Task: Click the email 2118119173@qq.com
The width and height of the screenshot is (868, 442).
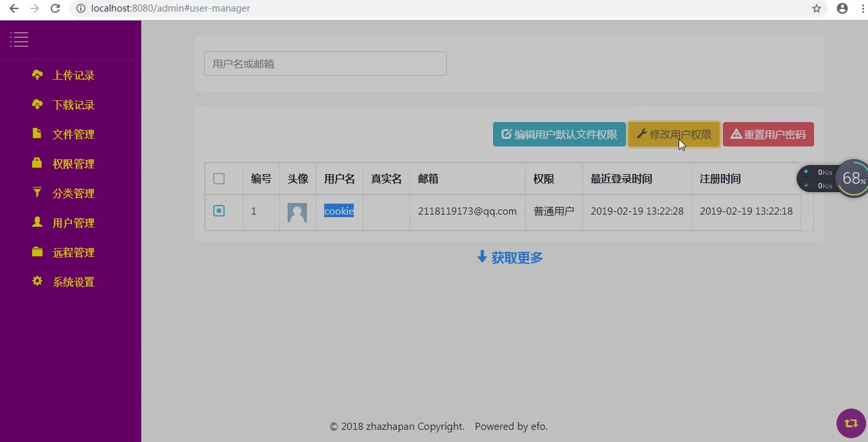Action: 467,211
